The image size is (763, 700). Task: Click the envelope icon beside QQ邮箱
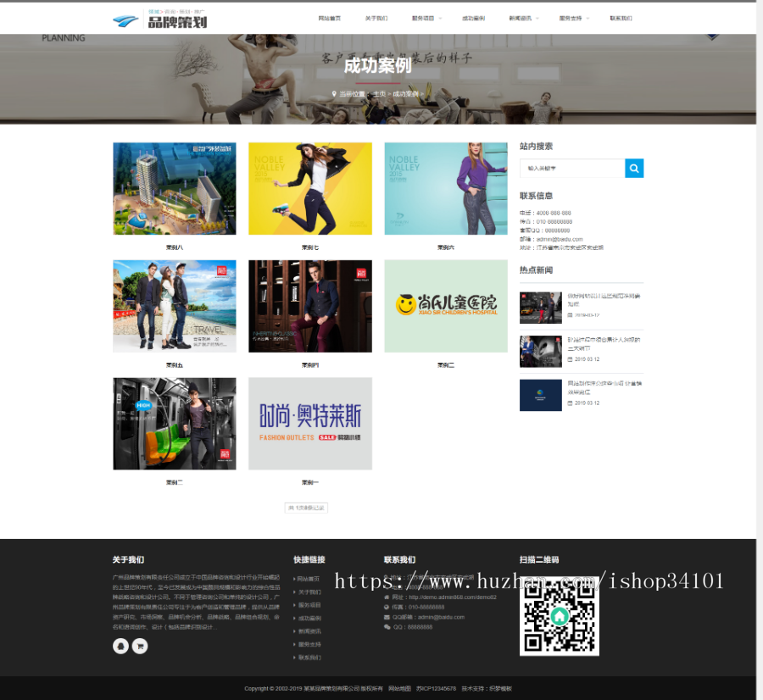(387, 617)
